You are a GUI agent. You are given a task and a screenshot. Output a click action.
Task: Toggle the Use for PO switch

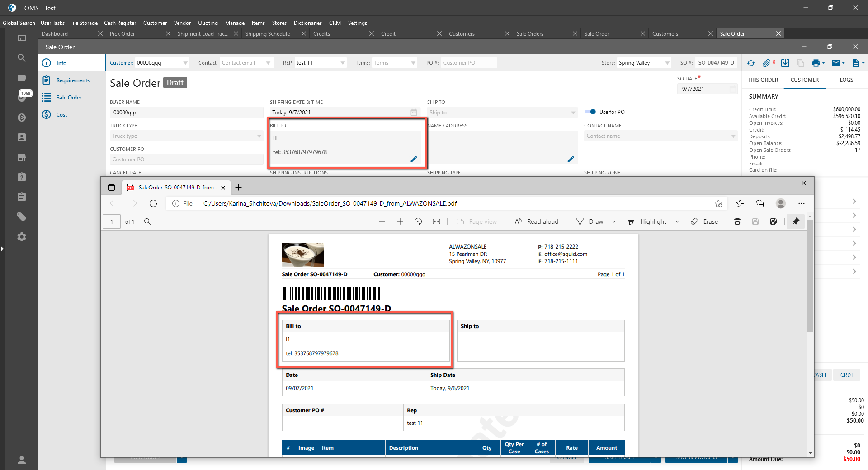590,112
